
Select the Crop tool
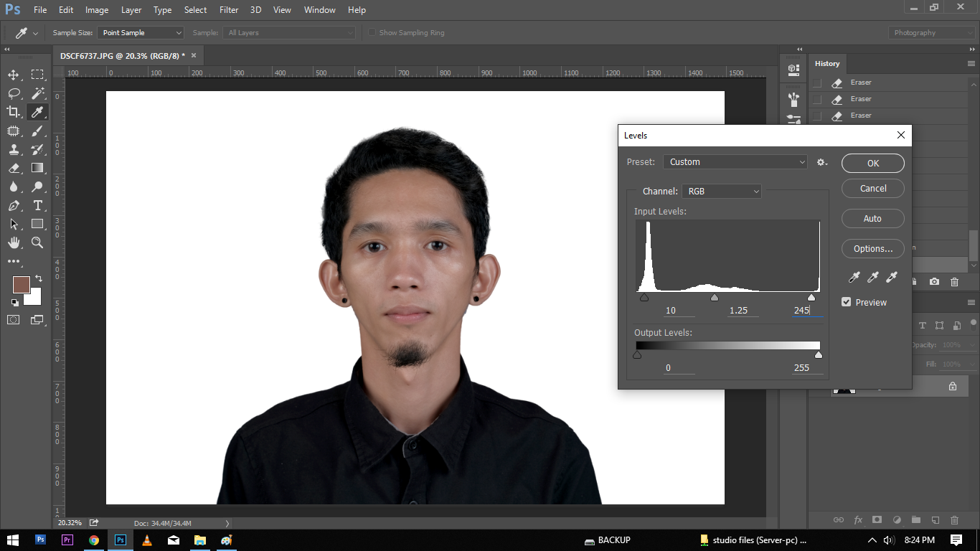(14, 112)
